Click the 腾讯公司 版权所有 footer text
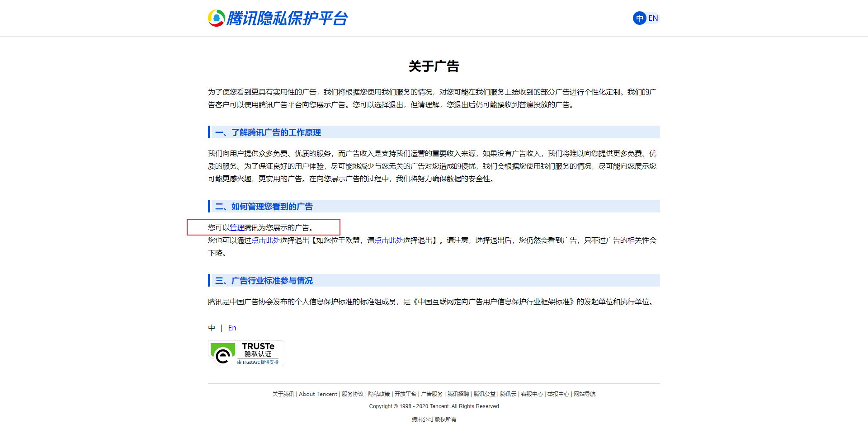Viewport: 868px width, 438px height. coord(434,419)
